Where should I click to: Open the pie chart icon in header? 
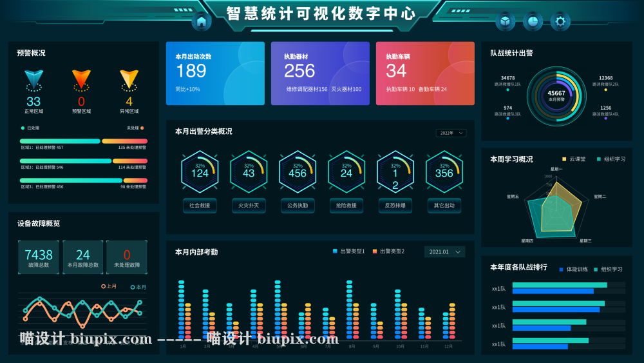pyautogui.click(x=533, y=21)
